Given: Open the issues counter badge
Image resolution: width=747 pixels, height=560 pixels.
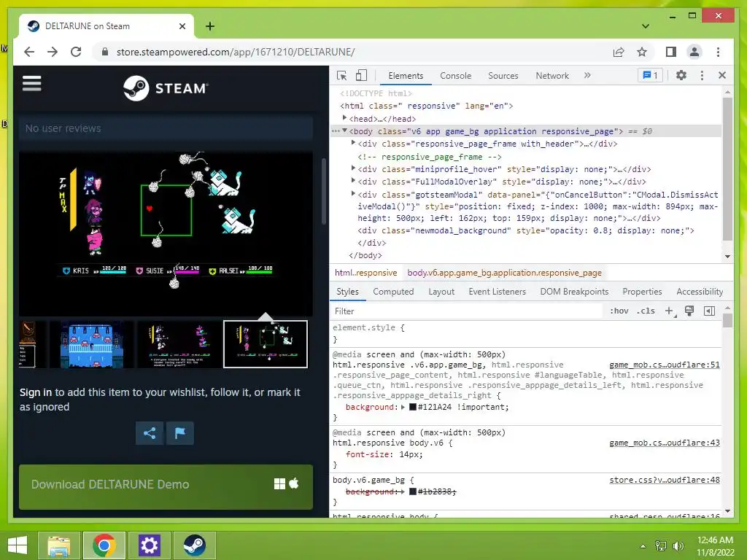Looking at the screenshot, I should pyautogui.click(x=650, y=75).
